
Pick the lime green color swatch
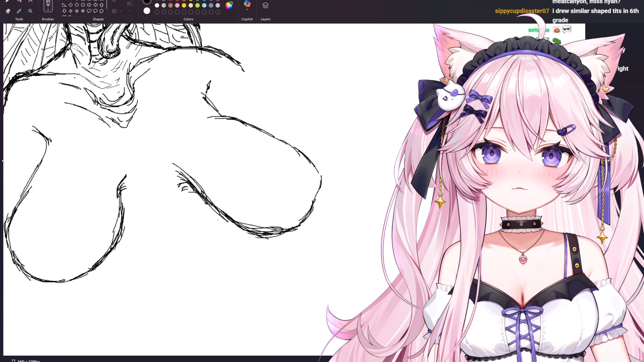tap(197, 5)
